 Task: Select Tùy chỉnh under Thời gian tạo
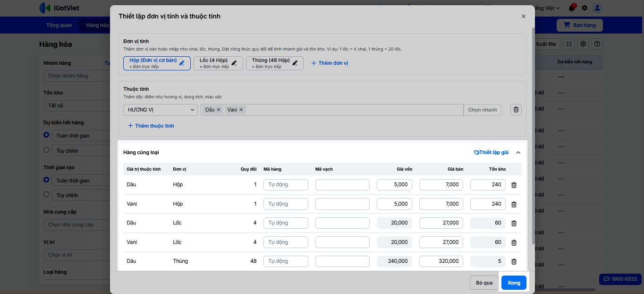46,195
